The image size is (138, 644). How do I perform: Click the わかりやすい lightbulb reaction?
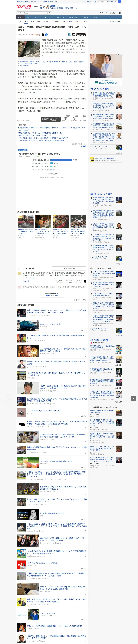point(74,118)
